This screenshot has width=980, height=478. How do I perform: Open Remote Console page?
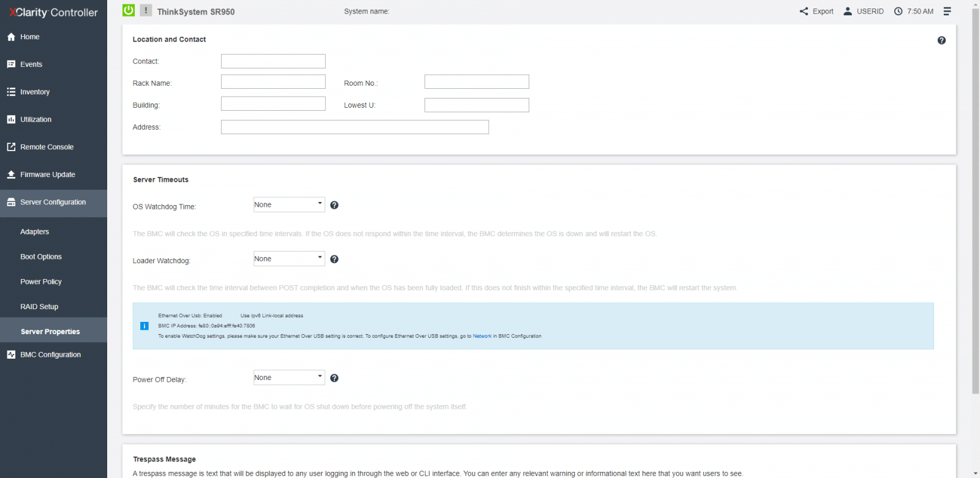[x=53, y=147]
